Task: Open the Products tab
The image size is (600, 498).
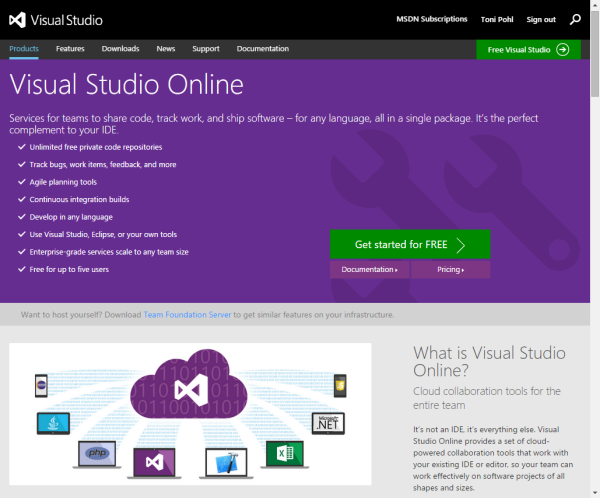Action: tap(24, 48)
